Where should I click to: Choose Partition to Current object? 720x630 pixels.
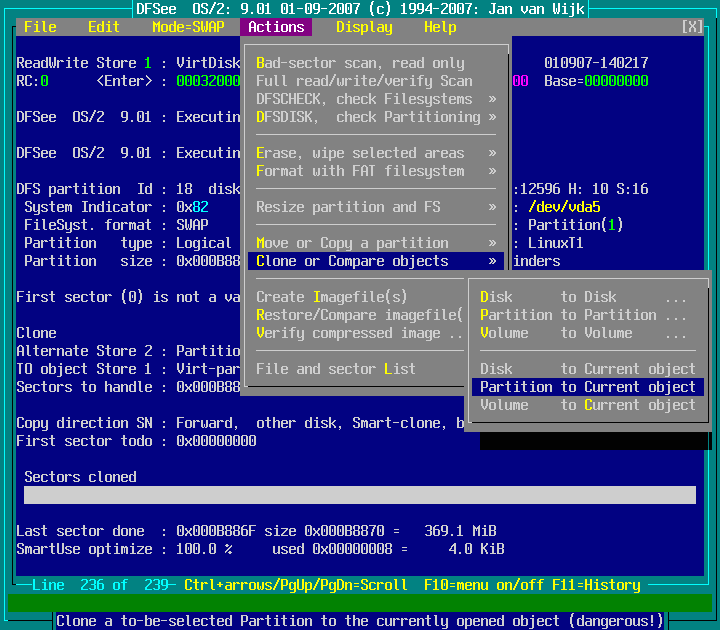pyautogui.click(x=587, y=387)
